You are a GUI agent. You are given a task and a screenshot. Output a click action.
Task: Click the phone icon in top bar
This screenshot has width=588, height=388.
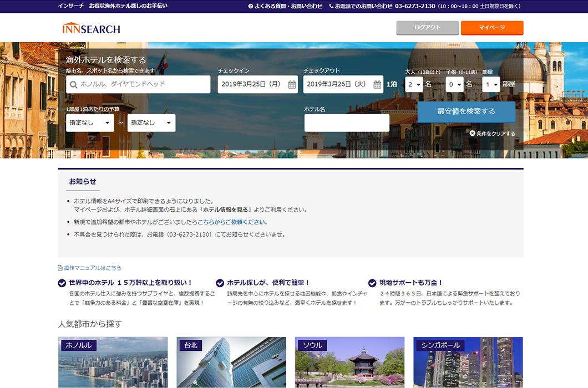tap(331, 6)
